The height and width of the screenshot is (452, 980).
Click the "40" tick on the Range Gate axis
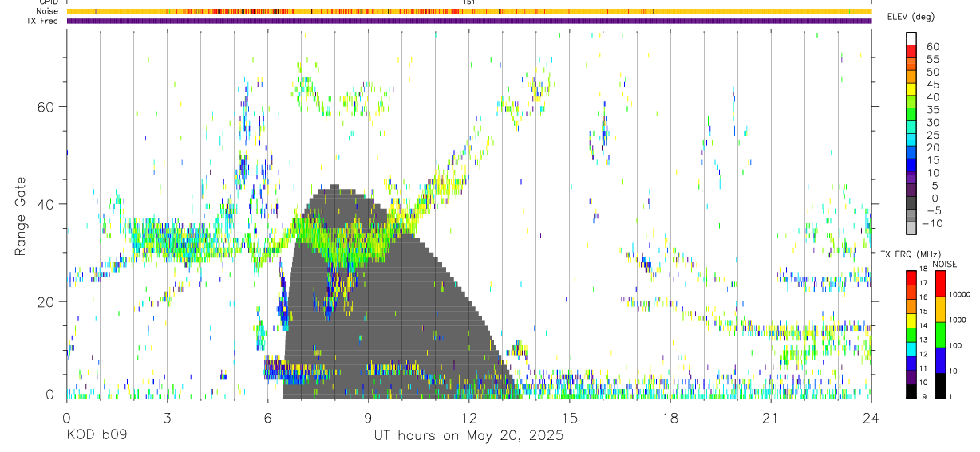[46, 204]
